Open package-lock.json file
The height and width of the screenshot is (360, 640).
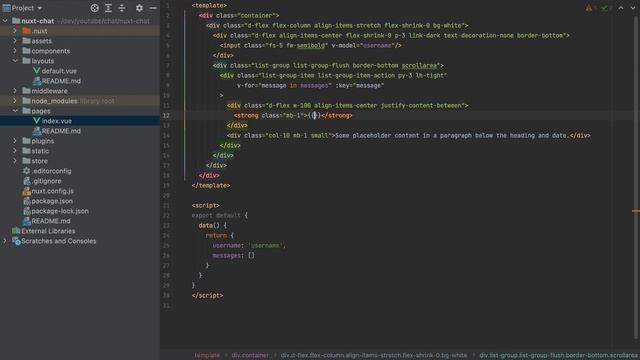[x=60, y=211]
